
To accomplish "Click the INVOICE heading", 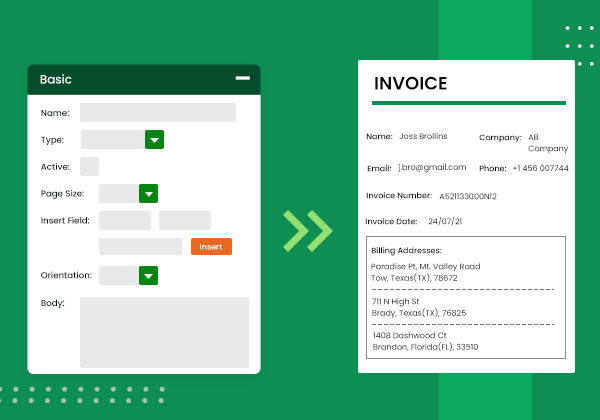I will point(410,84).
